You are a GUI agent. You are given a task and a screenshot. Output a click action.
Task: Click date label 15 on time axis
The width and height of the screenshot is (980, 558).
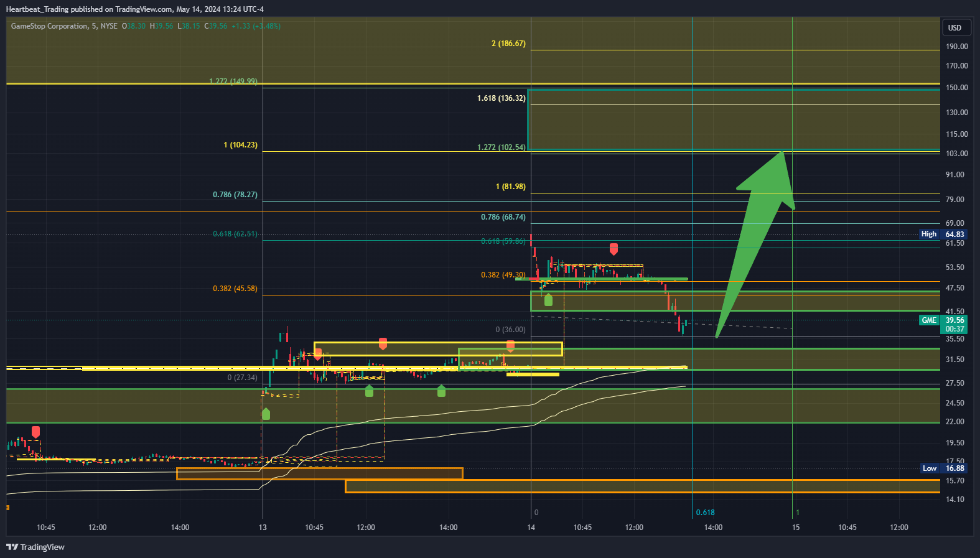(x=796, y=528)
